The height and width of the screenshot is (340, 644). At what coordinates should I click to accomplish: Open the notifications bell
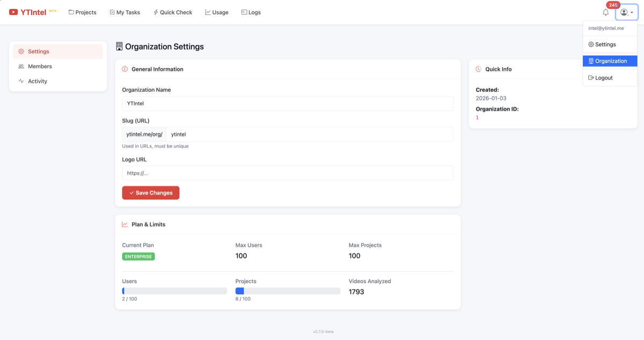coord(605,12)
